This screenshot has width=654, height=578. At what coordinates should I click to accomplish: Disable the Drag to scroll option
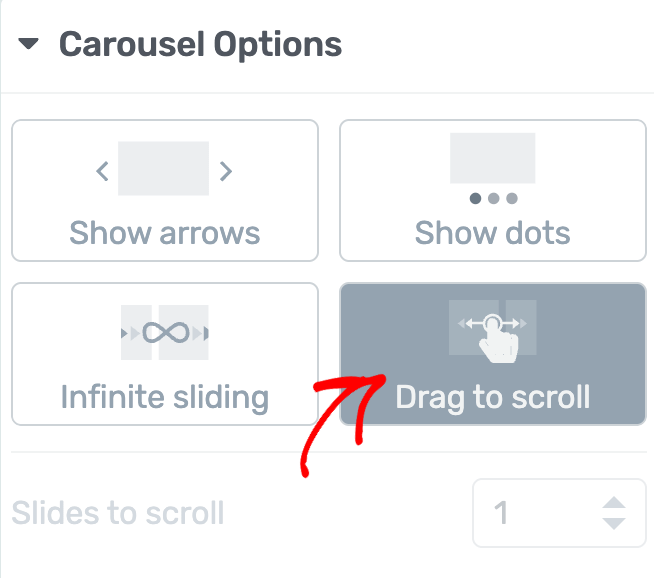click(493, 354)
